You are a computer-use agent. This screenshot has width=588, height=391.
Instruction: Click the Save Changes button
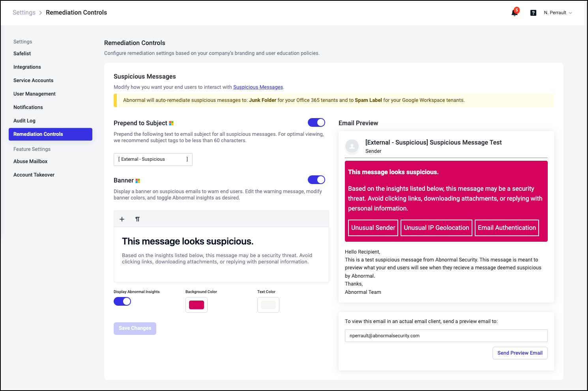click(135, 329)
